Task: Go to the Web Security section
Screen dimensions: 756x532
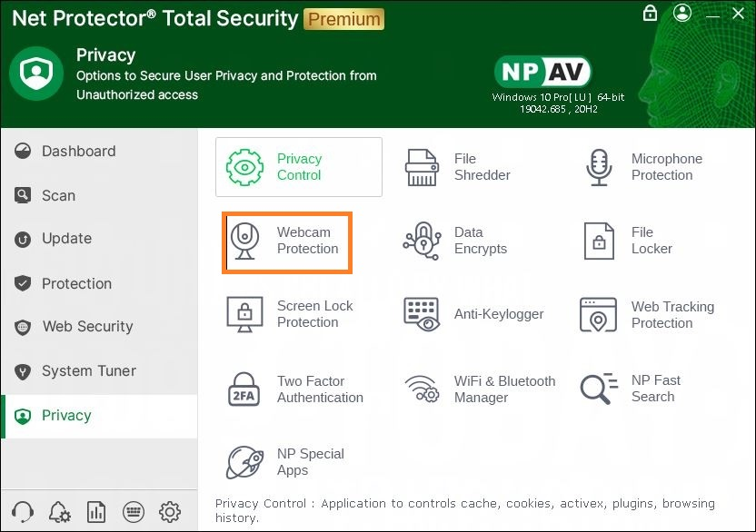Action: click(87, 327)
